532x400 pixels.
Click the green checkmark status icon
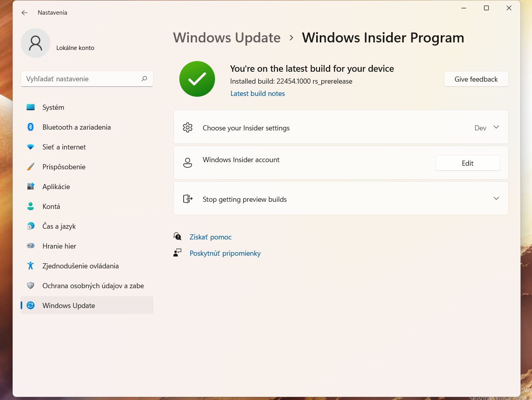pyautogui.click(x=197, y=79)
